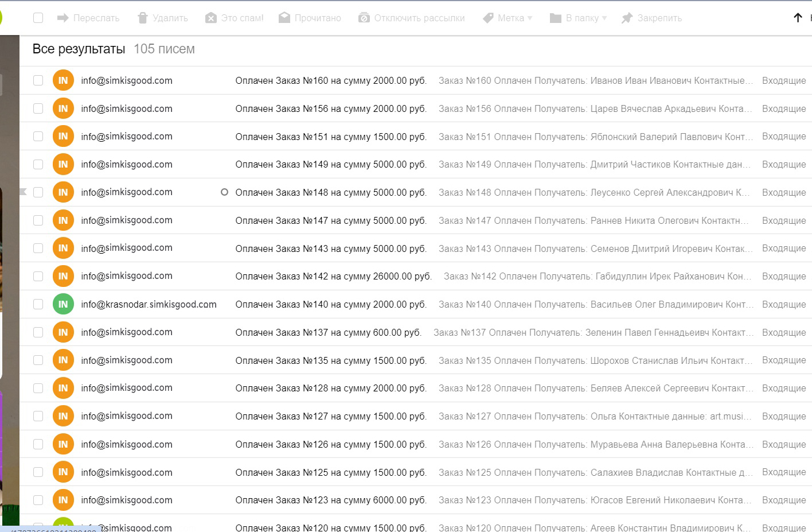Click the Forward (Переслать) arrow icon
812x532 pixels.
[63, 18]
